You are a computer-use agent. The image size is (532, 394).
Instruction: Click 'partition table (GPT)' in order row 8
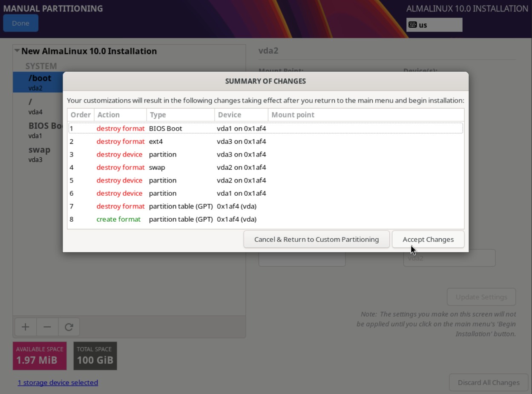(x=181, y=219)
